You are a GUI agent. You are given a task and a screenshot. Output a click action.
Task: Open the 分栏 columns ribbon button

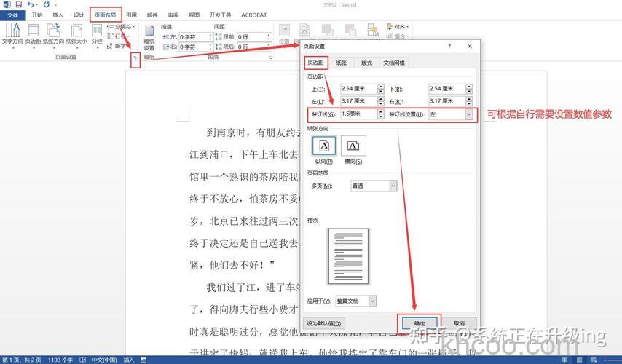point(97,34)
